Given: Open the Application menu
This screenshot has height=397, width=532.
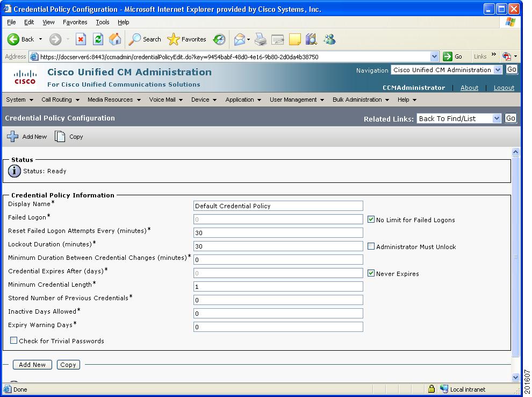Looking at the screenshot, I should click(243, 100).
